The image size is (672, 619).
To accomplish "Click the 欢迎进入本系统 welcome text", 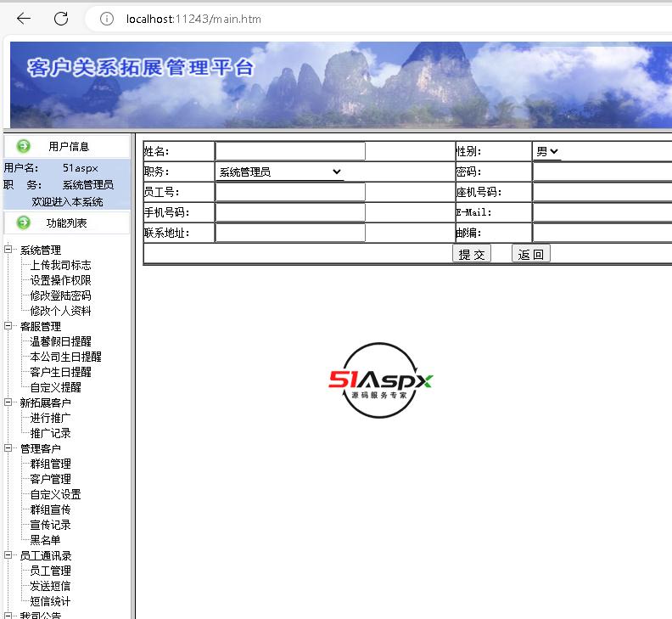I will [x=67, y=201].
